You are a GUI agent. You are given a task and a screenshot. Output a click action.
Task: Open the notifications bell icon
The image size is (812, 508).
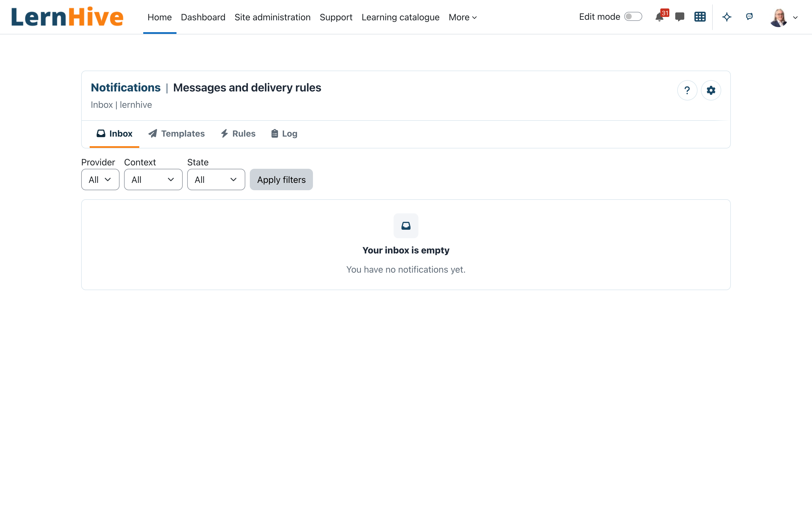(x=659, y=17)
